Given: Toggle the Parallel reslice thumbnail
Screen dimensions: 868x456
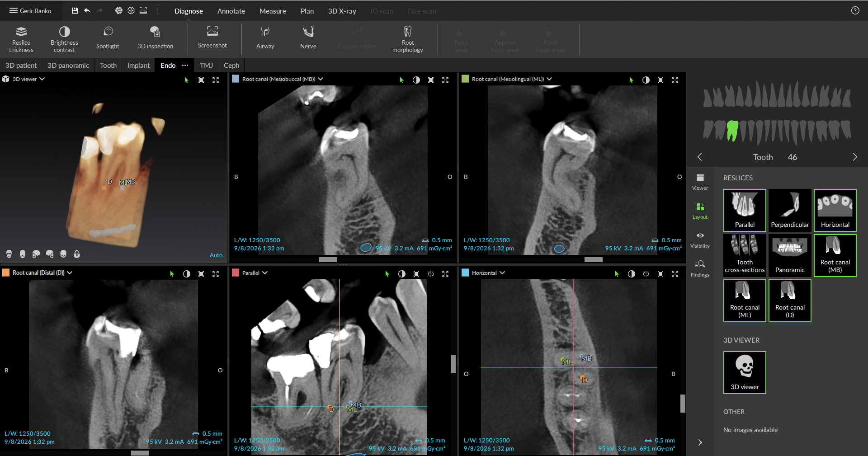Looking at the screenshot, I should click(745, 210).
